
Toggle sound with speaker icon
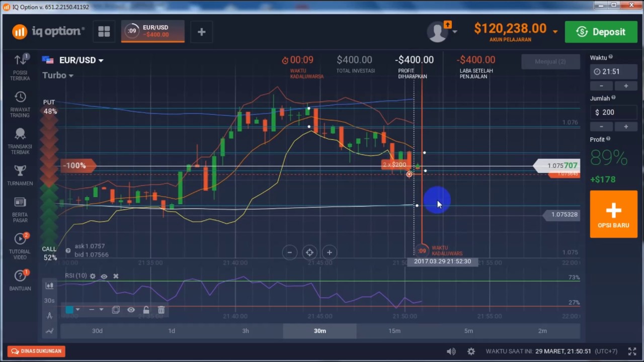451,351
